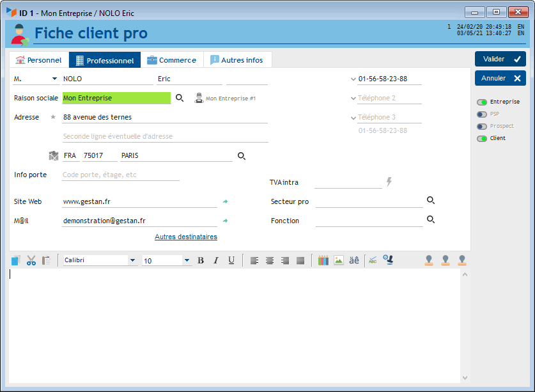Toggle the Client switch off
This screenshot has width=535, height=392.
coord(482,139)
